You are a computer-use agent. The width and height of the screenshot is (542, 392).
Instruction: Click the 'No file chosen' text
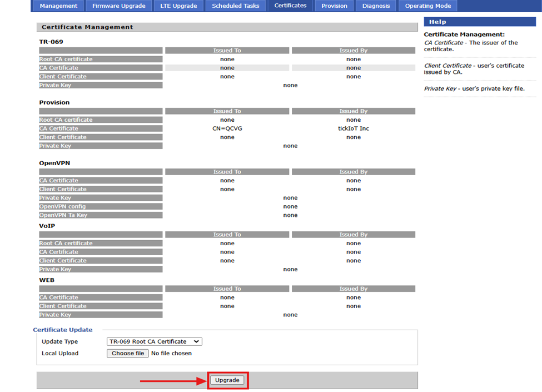point(171,353)
